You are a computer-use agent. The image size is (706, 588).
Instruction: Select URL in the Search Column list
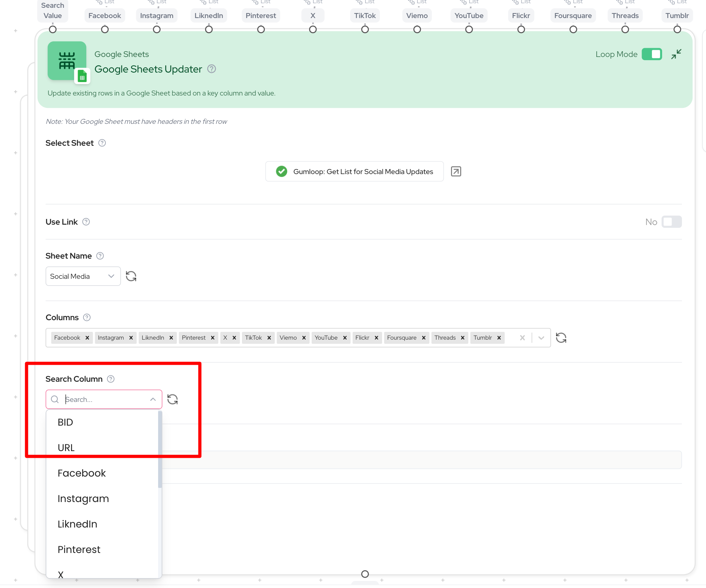coord(102,448)
